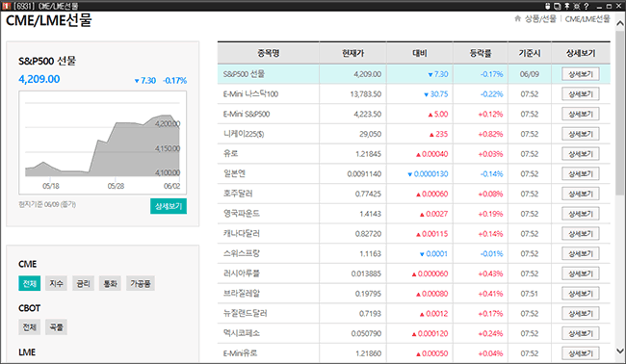Open 상세보기 for 러시아루블 row
The height and width of the screenshot is (364, 626).
click(x=581, y=273)
